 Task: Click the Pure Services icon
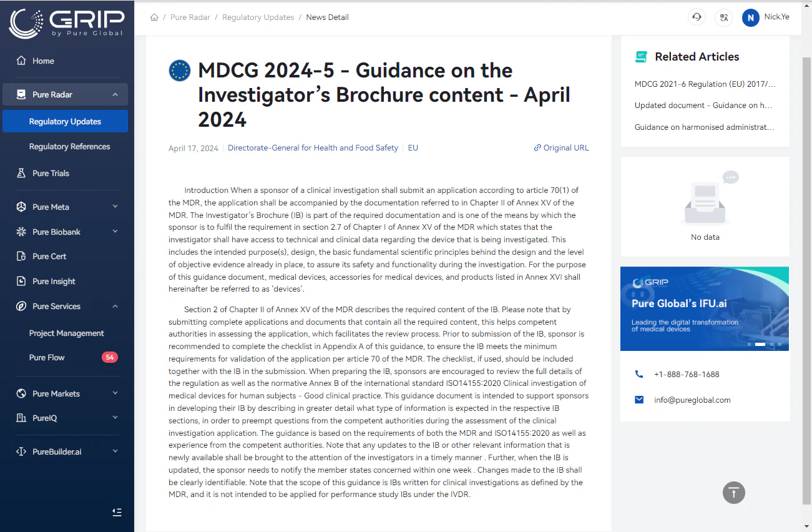coord(21,306)
